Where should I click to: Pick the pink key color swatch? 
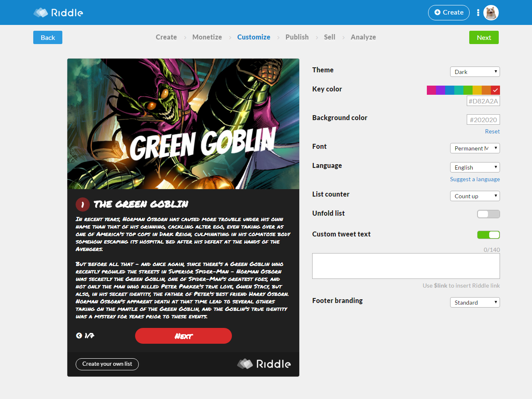tap(431, 90)
